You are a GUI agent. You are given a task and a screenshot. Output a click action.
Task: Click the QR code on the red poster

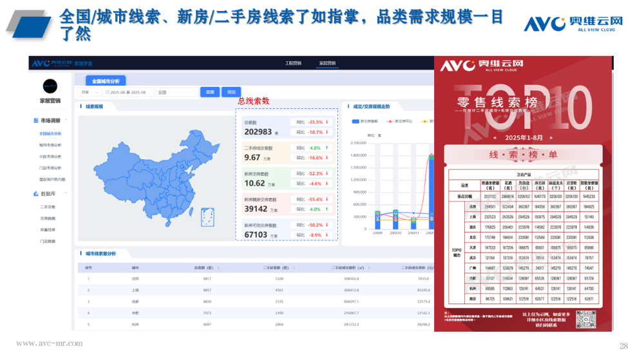tap(585, 318)
